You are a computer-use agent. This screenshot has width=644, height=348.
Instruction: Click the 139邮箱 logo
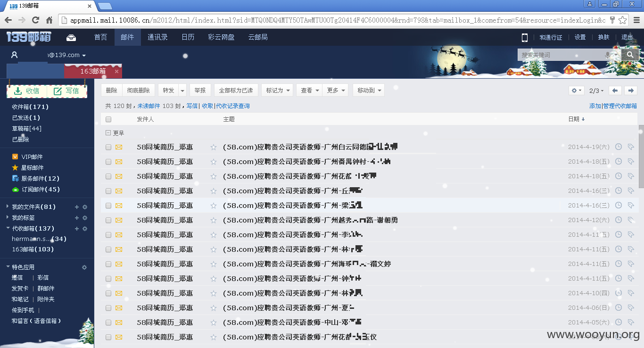point(29,37)
